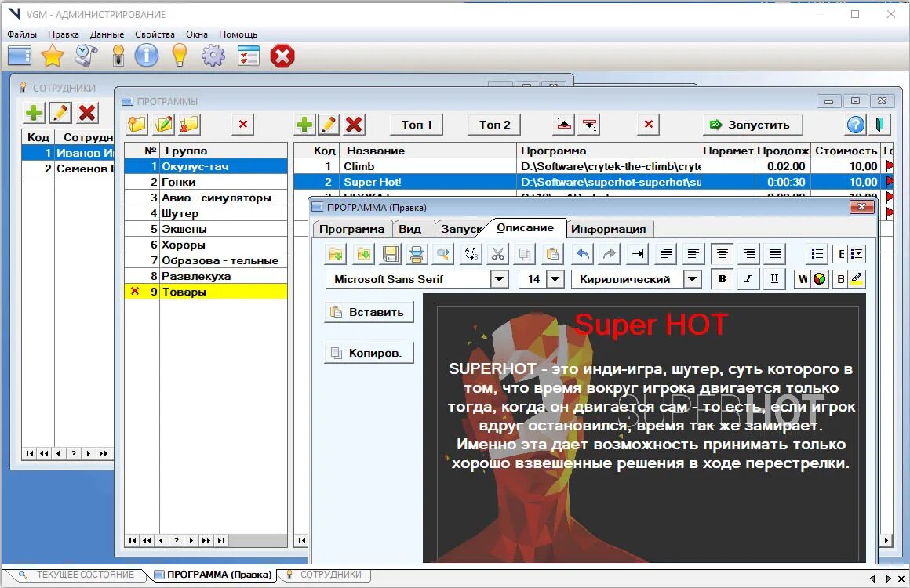Click the star icon in main toolbar
The height and width of the screenshot is (588, 910).
click(53, 56)
